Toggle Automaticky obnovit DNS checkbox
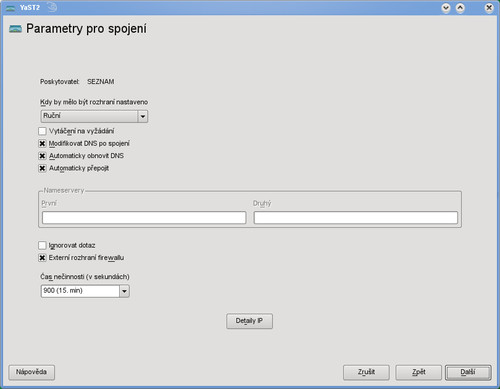 click(42, 156)
